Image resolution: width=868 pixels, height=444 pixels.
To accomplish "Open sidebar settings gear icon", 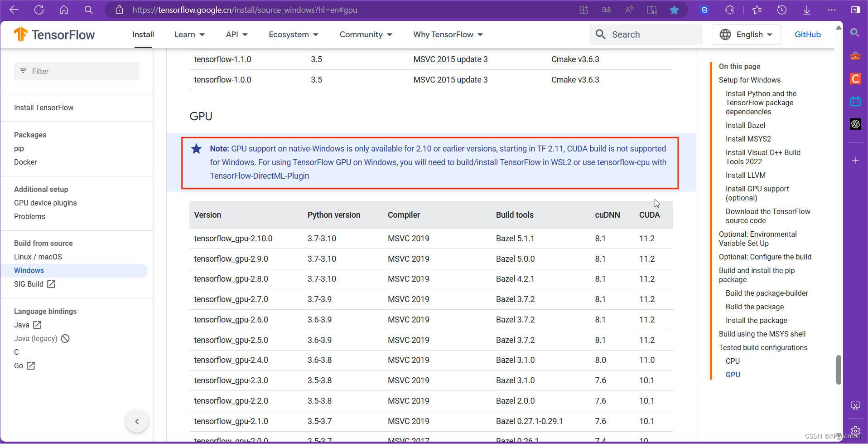I will (855, 430).
